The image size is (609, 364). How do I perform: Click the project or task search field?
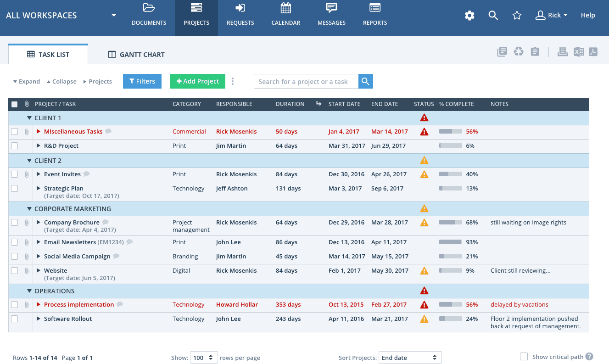[306, 81]
